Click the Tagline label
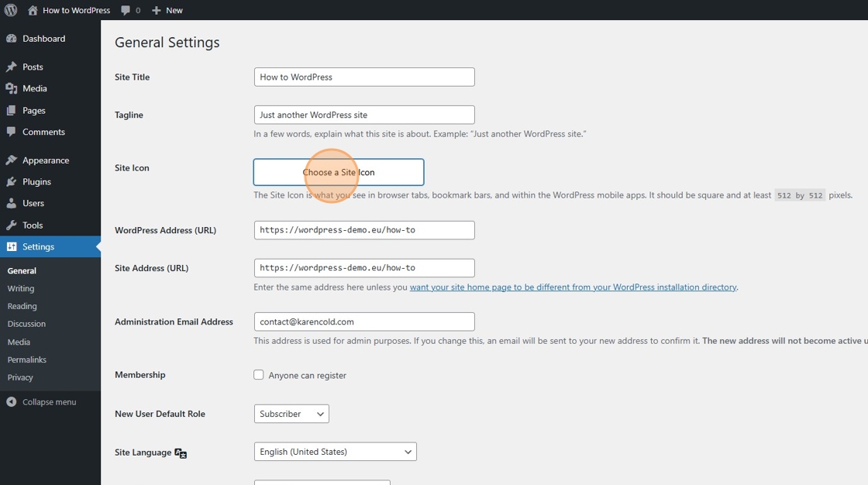Image resolution: width=868 pixels, height=485 pixels. tap(129, 115)
